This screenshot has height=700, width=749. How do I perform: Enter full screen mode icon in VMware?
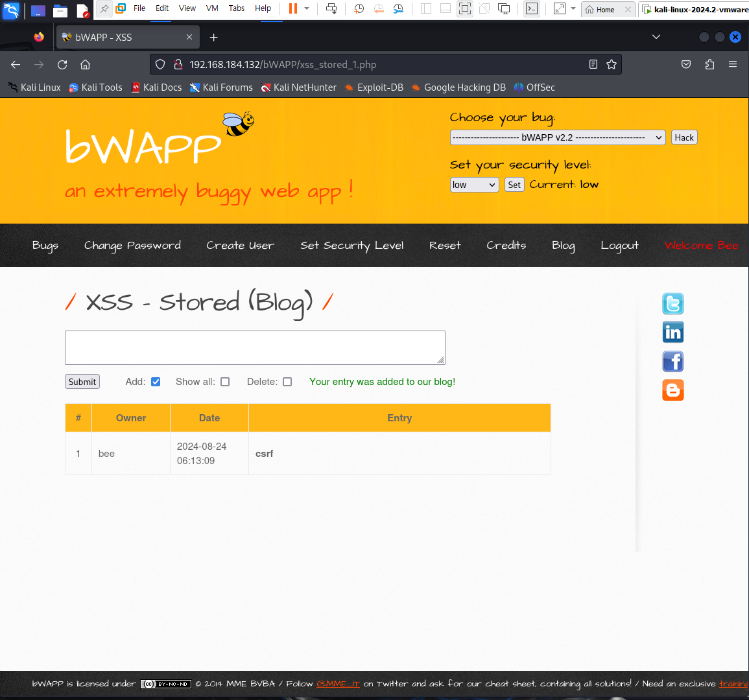pos(464,8)
